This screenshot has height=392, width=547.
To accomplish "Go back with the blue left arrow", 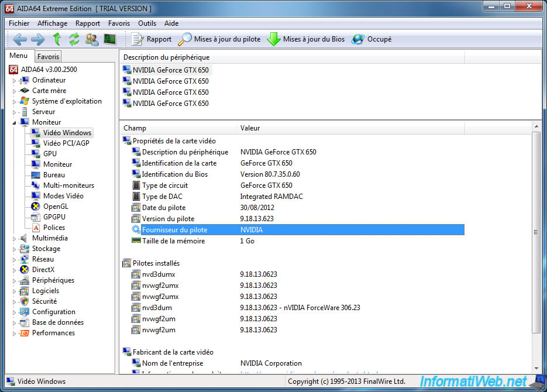I will (x=20, y=39).
